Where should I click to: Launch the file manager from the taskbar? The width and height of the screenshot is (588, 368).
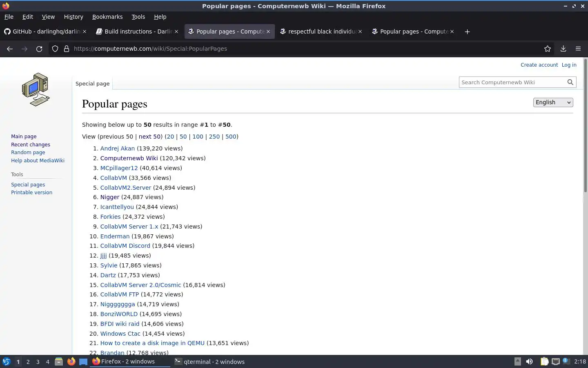point(59,361)
